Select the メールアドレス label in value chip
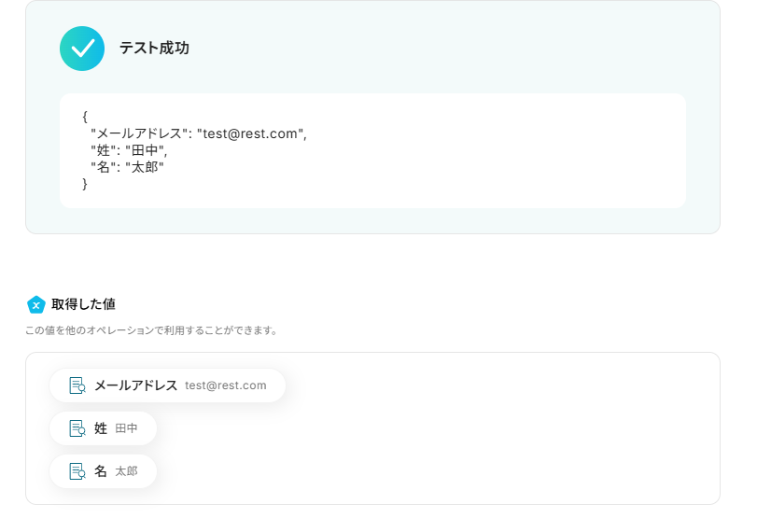Image resolution: width=771 pixels, height=532 pixels. pyautogui.click(x=135, y=385)
